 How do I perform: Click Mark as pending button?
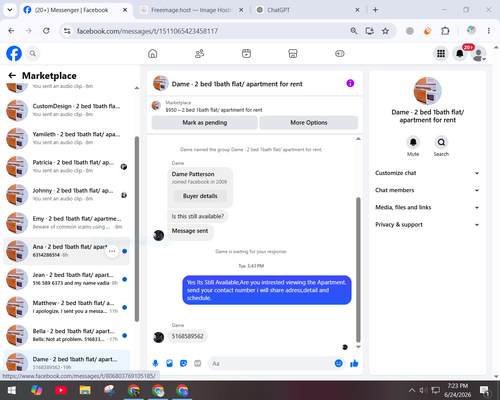pos(204,123)
